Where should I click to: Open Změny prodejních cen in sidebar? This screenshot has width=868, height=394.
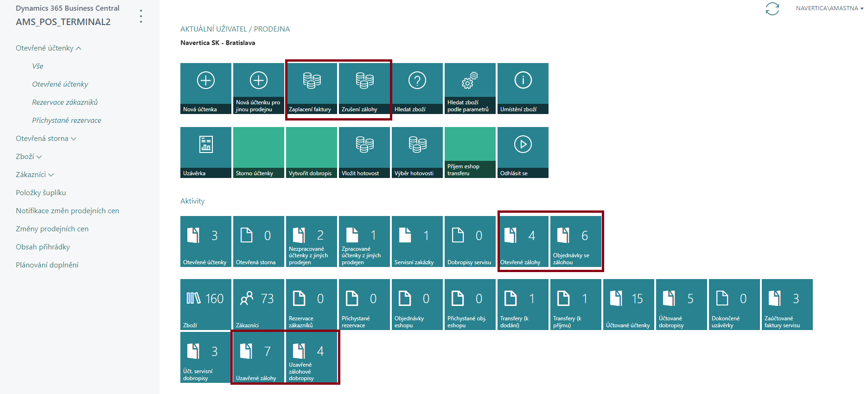coord(52,229)
